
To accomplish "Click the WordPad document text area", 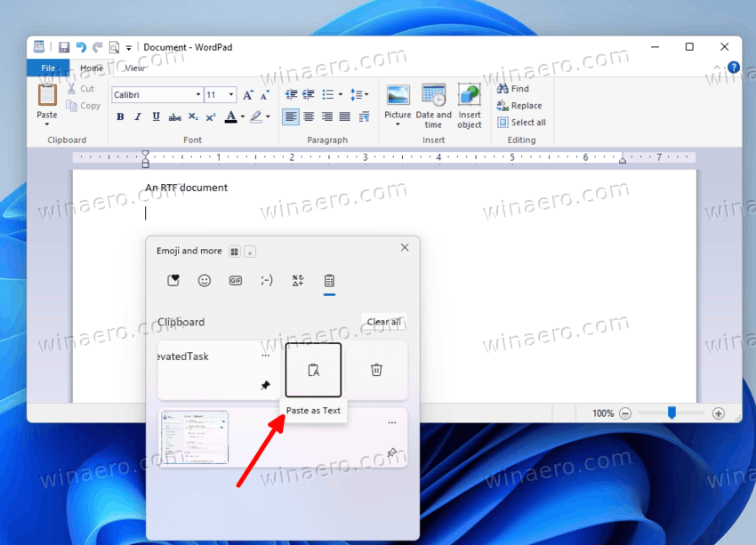I will pyautogui.click(x=384, y=285).
